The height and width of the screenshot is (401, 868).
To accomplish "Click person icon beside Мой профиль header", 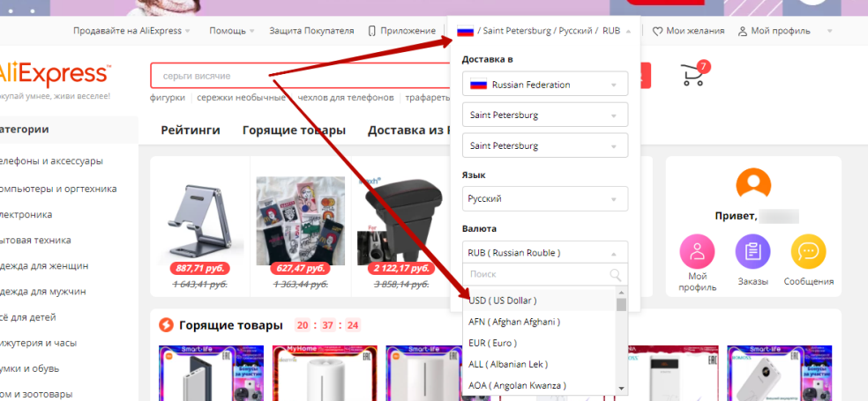I will point(743,32).
